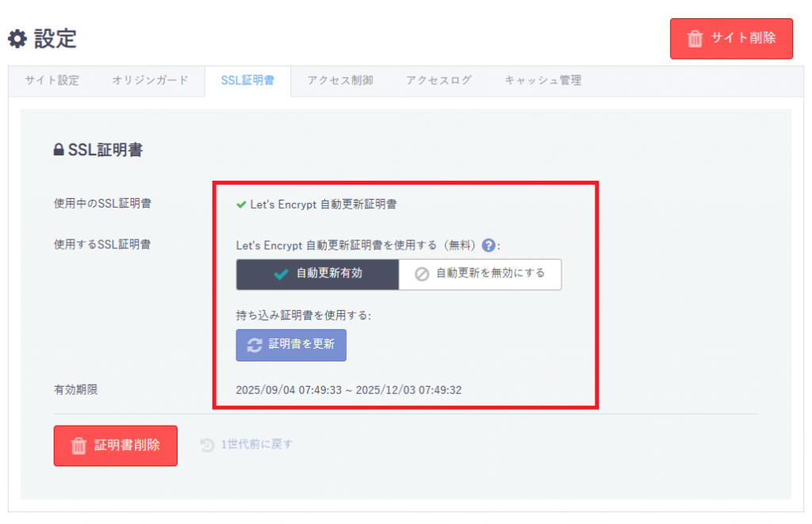812x524 pixels.
Task: Click the 使用するSSL証明書 label
Action: click(x=102, y=244)
